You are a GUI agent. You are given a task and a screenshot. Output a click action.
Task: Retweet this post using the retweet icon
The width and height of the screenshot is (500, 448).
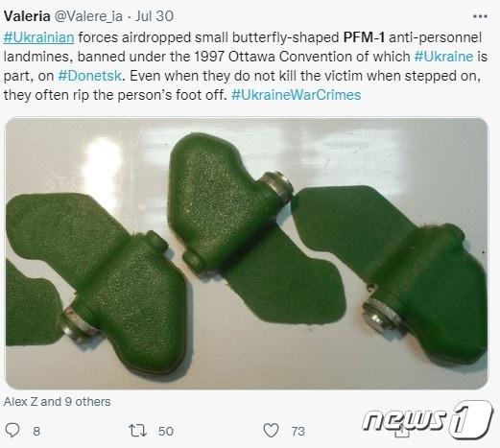click(x=137, y=431)
